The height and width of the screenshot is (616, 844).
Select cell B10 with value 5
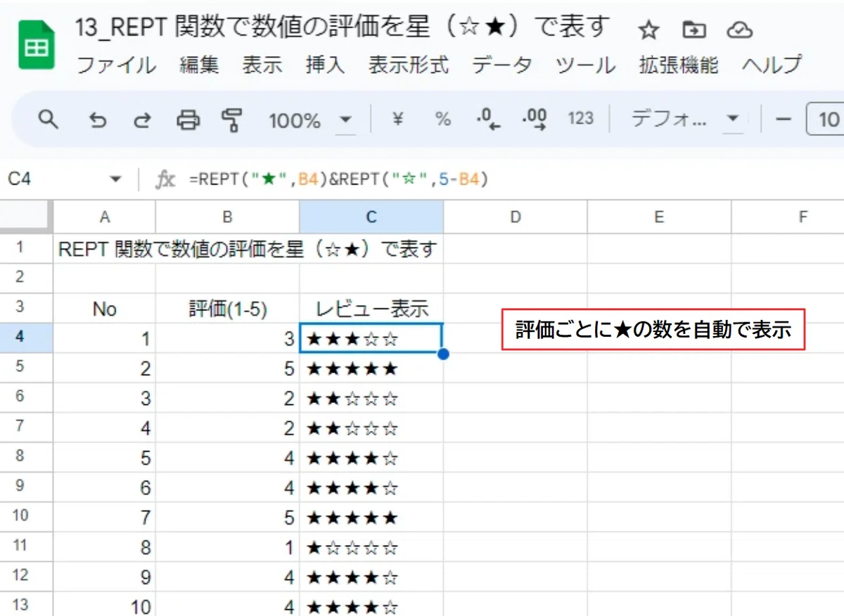(227, 517)
